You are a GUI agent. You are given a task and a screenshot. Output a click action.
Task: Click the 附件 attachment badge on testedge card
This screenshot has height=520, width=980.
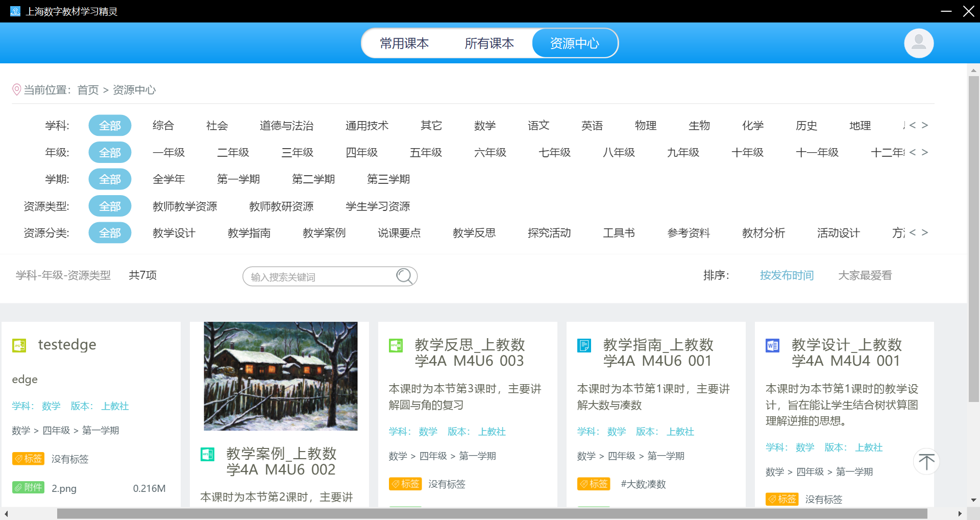coord(29,488)
